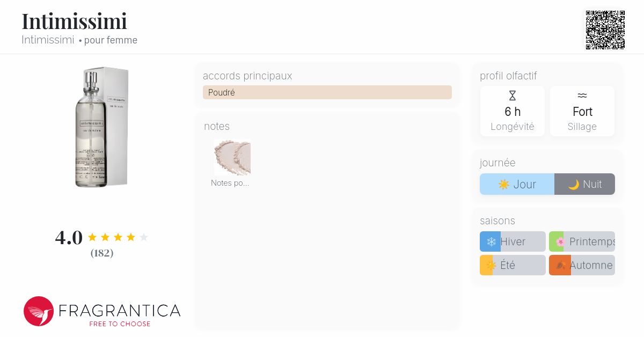This screenshot has height=337, width=644.
Task: Click the sun Été icon
Action: (x=490, y=265)
